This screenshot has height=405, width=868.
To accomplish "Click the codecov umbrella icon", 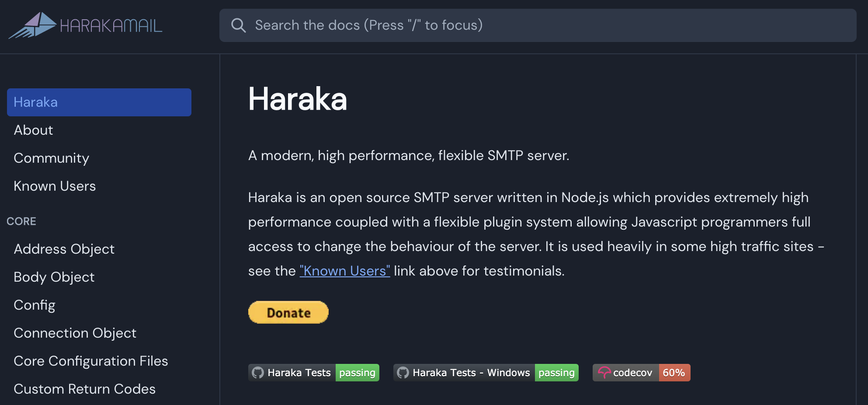I will [604, 373].
